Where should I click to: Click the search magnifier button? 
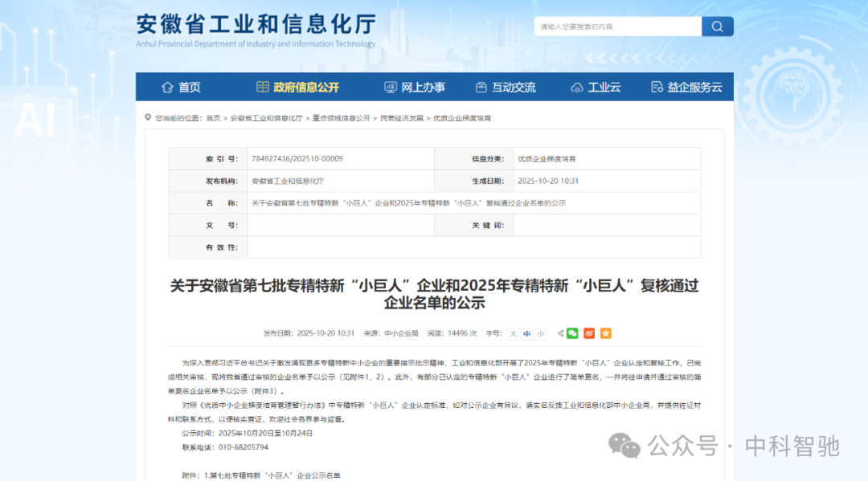(x=718, y=26)
